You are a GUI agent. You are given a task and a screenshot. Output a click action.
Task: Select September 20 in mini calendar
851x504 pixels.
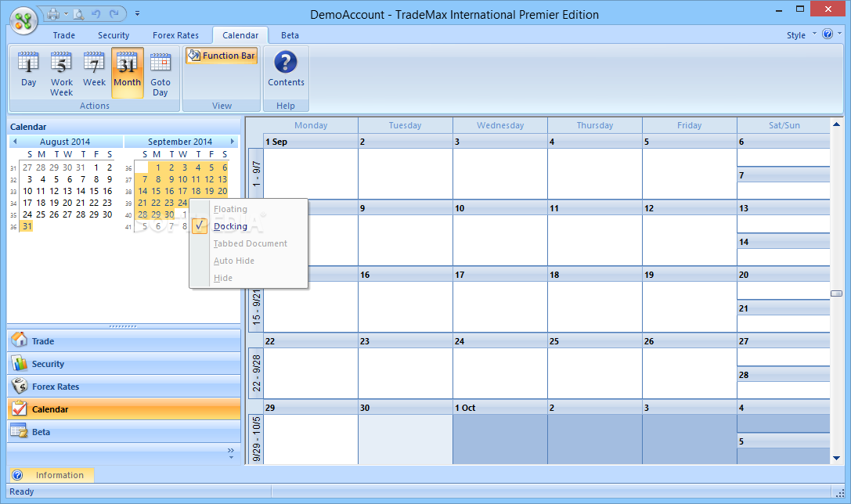click(x=222, y=191)
